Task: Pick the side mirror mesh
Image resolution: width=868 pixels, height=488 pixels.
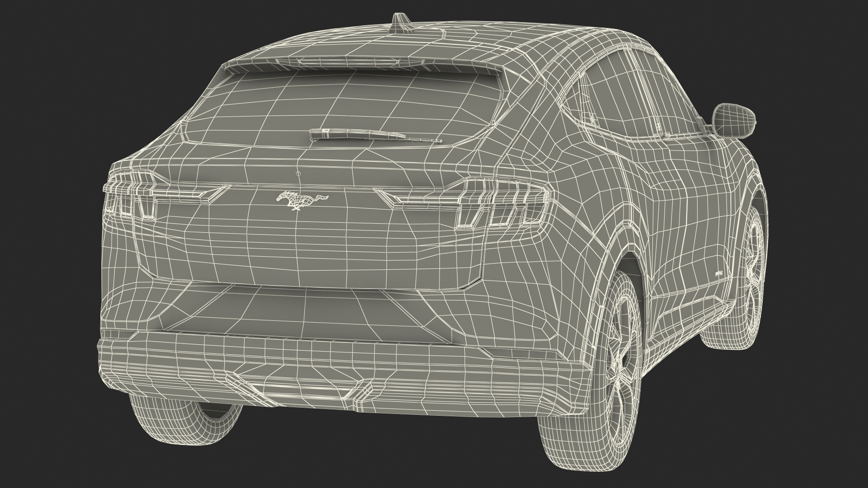Action: [733, 120]
